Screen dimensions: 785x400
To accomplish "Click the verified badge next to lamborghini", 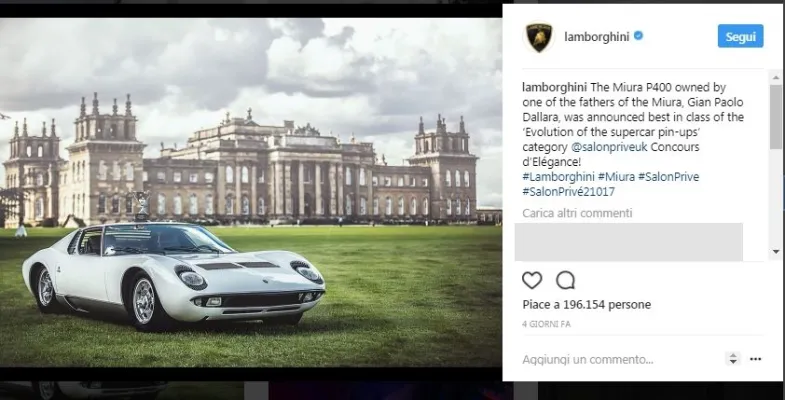I will 638,36.
